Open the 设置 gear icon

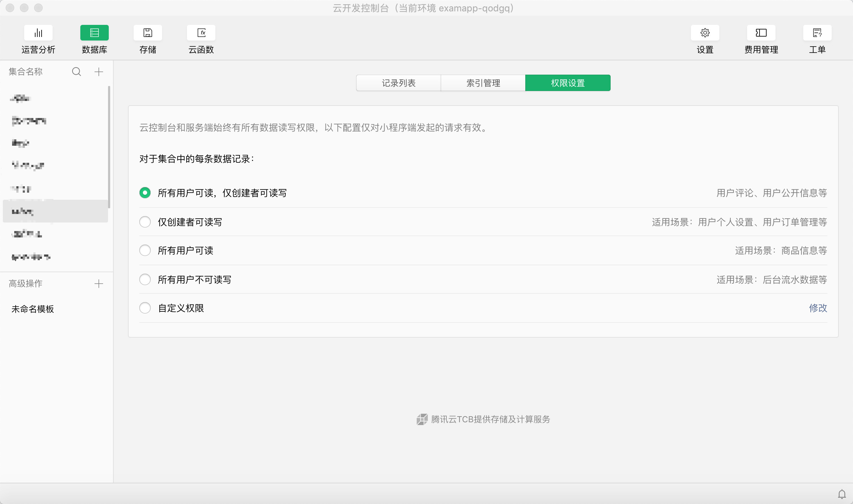pyautogui.click(x=705, y=33)
